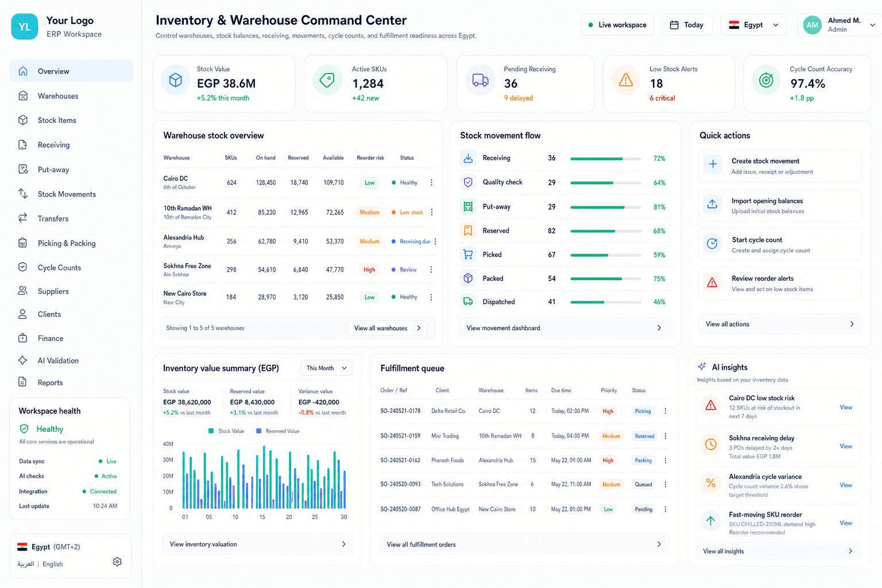The width and height of the screenshot is (882, 588).
Task: Click the Dispatched progress bar at 46%
Action: point(606,302)
